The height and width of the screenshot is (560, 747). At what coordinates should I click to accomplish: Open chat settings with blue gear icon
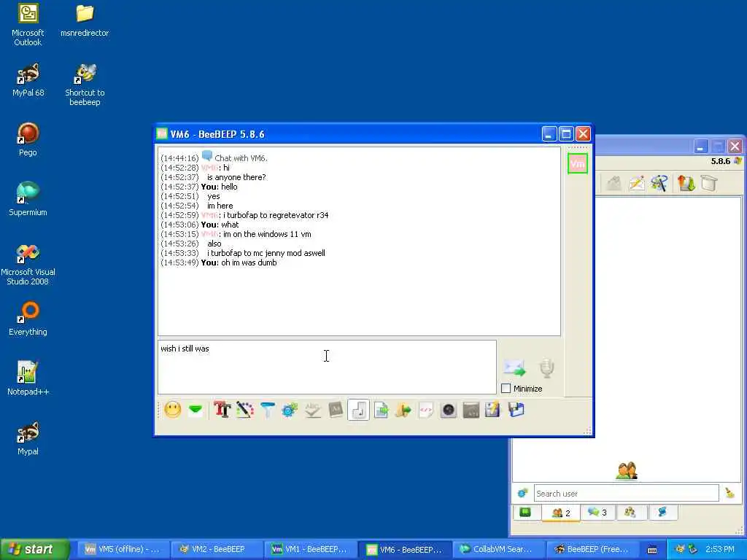(x=290, y=410)
